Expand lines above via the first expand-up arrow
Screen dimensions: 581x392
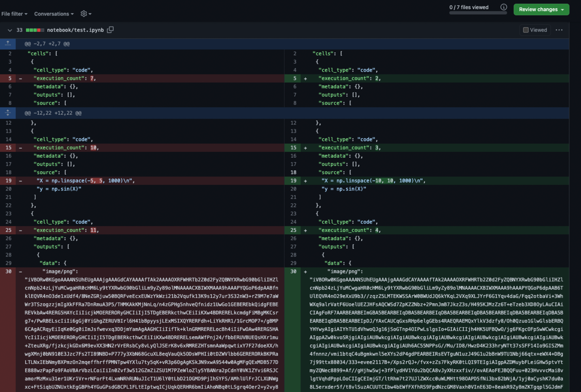[x=8, y=44]
